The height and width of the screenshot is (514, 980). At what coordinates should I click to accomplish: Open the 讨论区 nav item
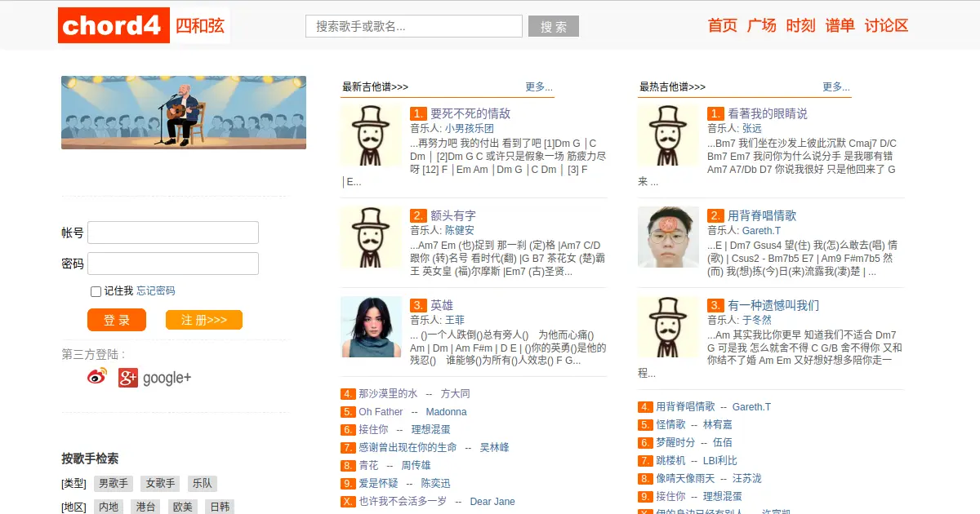[x=887, y=25]
